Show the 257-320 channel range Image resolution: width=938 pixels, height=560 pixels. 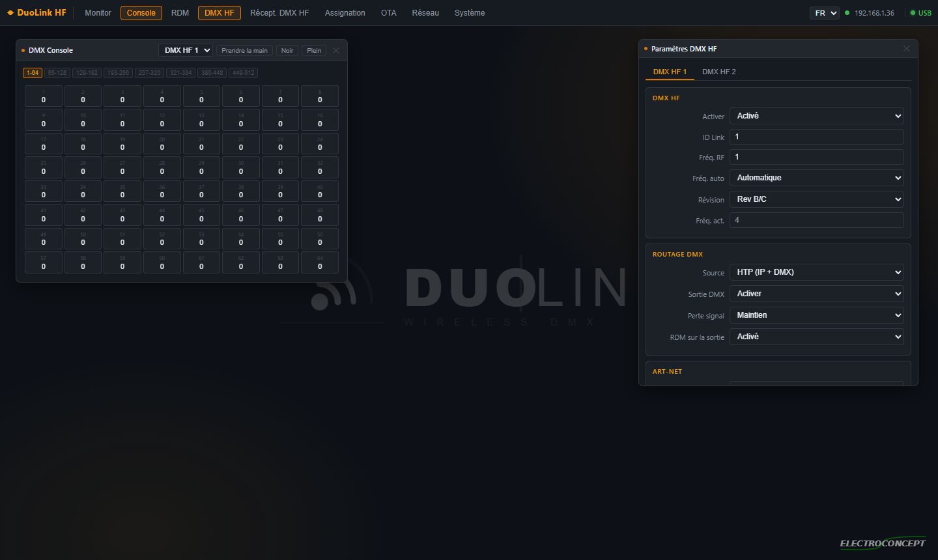pyautogui.click(x=149, y=73)
